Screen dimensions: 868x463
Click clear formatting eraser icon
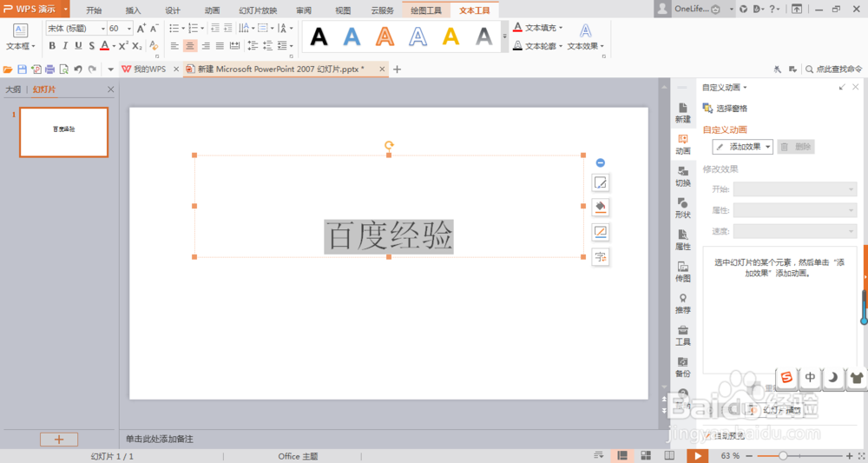[154, 46]
